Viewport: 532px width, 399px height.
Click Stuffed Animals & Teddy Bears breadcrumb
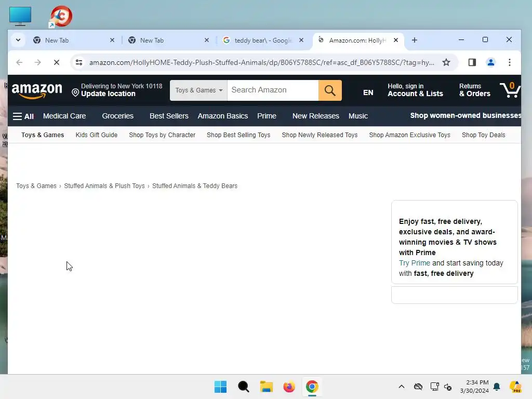(x=195, y=186)
